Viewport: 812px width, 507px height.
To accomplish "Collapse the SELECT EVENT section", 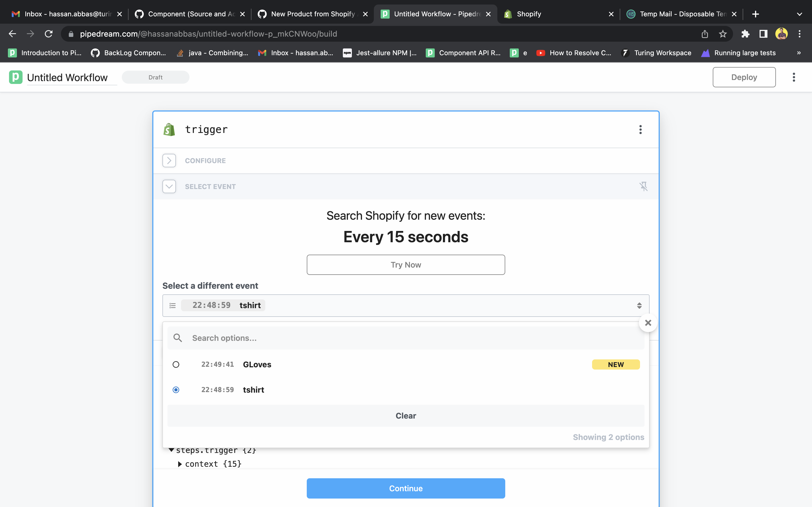I will click(169, 186).
